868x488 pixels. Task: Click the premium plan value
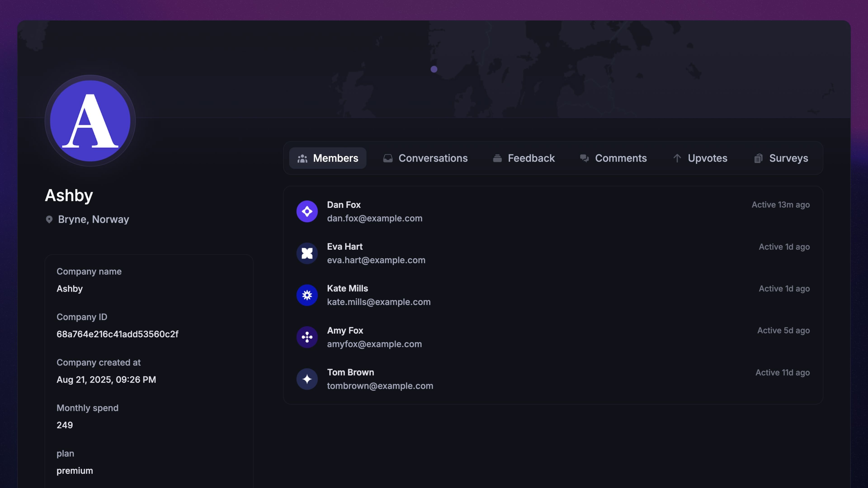pos(75,470)
